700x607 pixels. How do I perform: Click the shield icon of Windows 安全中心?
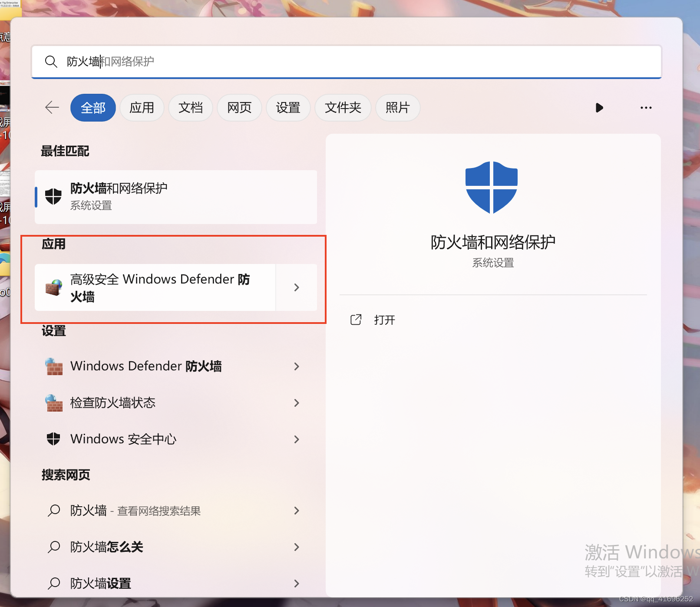click(53, 439)
